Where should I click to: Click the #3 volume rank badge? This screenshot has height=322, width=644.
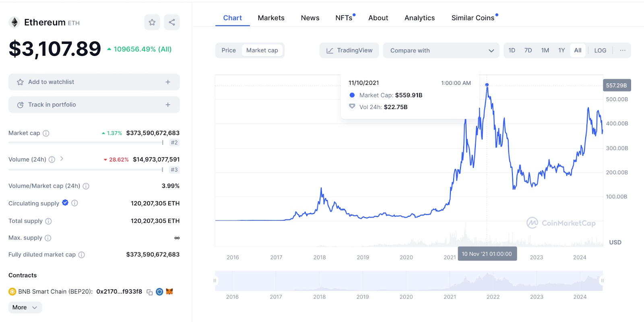(x=174, y=170)
